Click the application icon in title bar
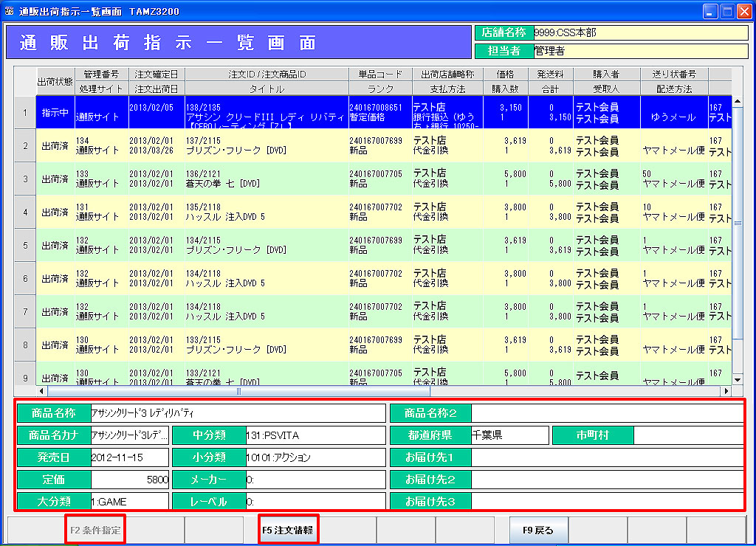The width and height of the screenshot is (756, 546). pos(9,12)
